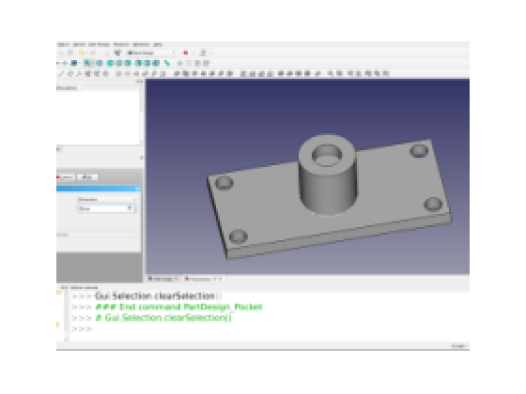Image resolution: width=526 pixels, height=394 pixels.
Task: Switch to the Start page tab
Action: [x=163, y=279]
